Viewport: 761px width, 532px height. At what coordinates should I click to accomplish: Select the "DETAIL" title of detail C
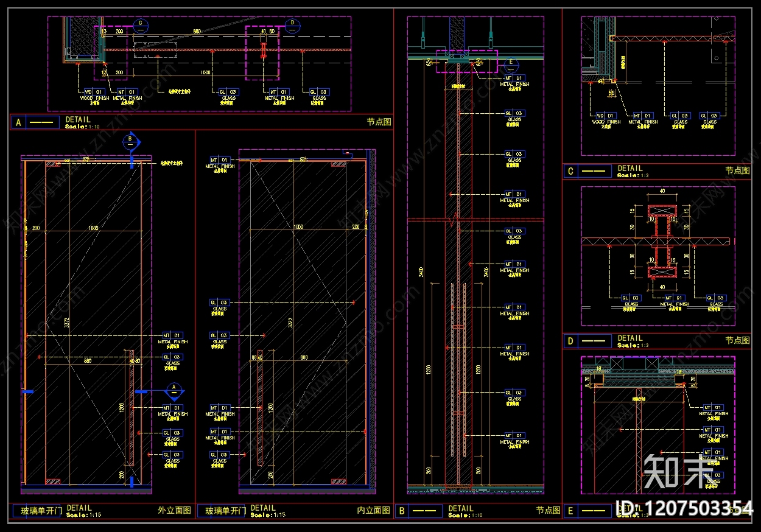630,168
